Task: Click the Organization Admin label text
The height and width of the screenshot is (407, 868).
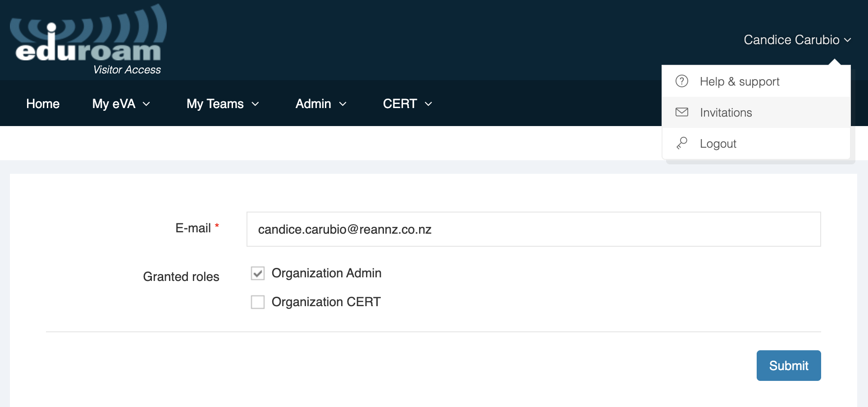Action: tap(326, 273)
